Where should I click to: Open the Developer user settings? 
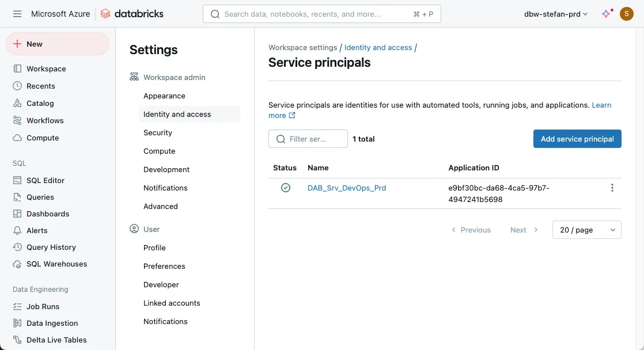click(161, 284)
